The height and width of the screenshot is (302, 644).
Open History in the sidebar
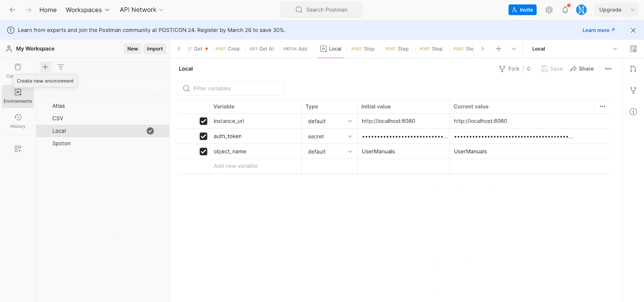coord(18,121)
